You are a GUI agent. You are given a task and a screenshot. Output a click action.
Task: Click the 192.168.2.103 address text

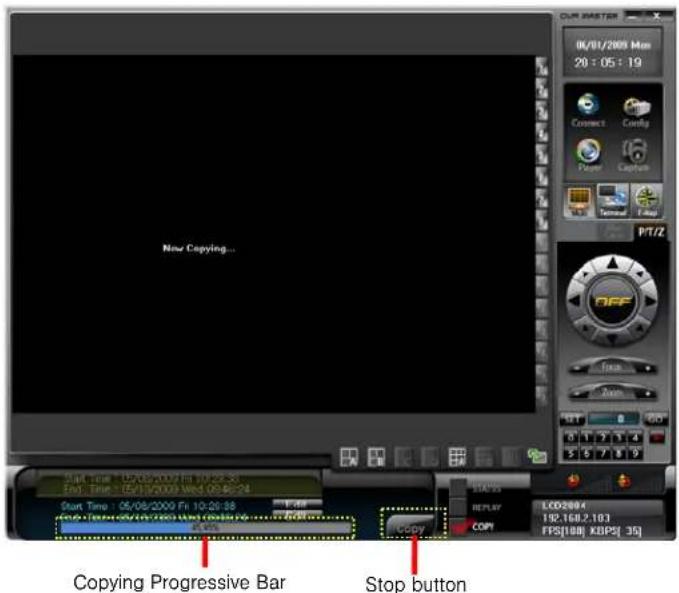576,518
